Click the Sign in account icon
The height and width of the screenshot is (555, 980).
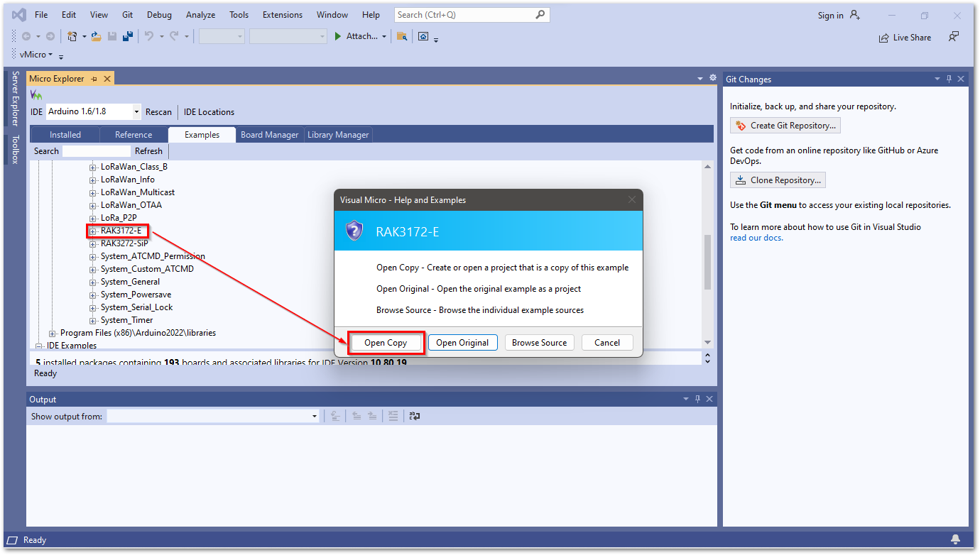(x=855, y=15)
